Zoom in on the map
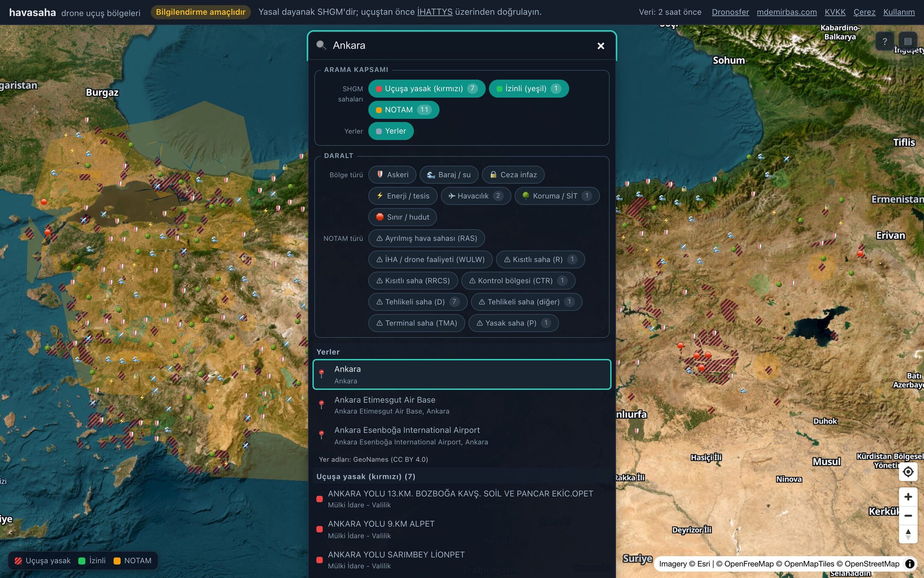Viewport: 924px width, 578px height. click(908, 497)
